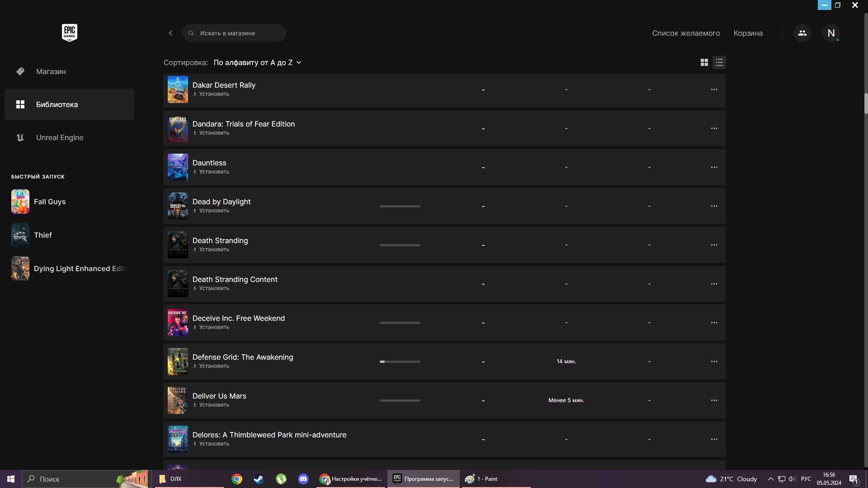868x488 pixels.
Task: Install Dakar Desert Rally
Action: [211, 94]
